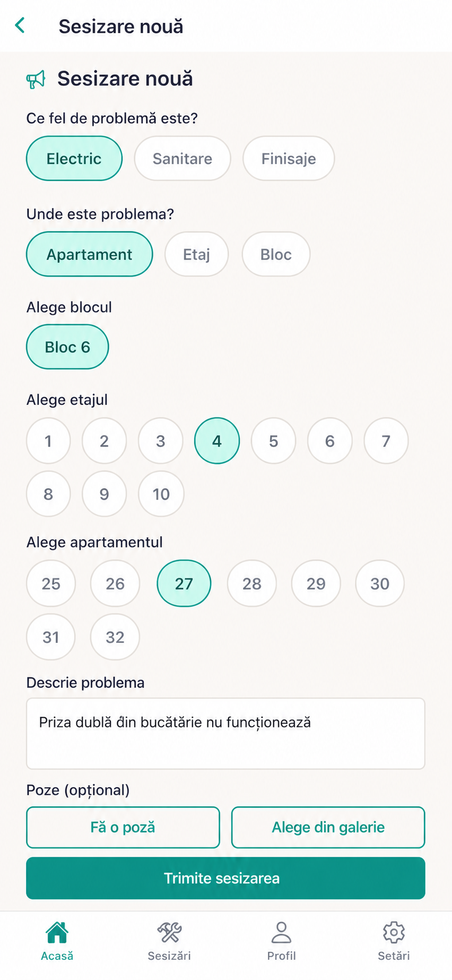Select the Finisaje problem type

click(289, 158)
